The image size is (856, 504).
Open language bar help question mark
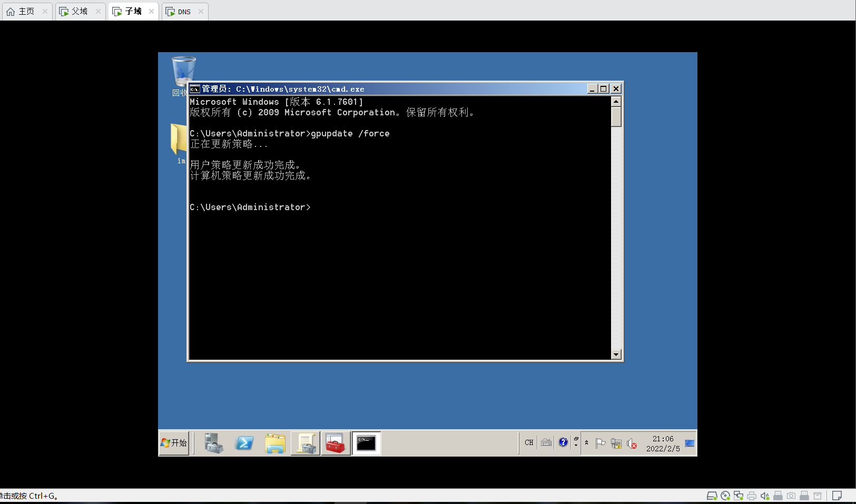563,442
